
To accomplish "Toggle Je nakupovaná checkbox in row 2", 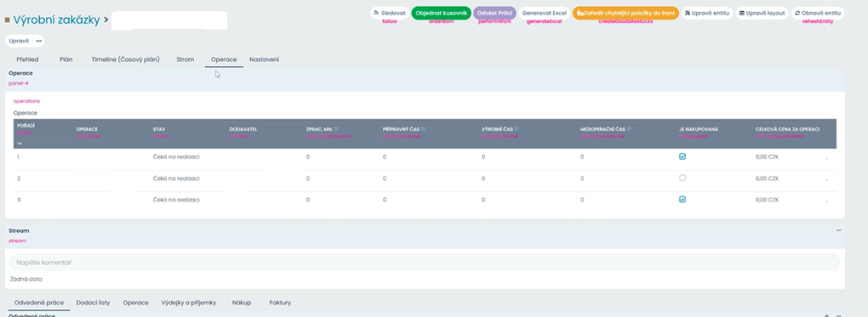I will 682,178.
